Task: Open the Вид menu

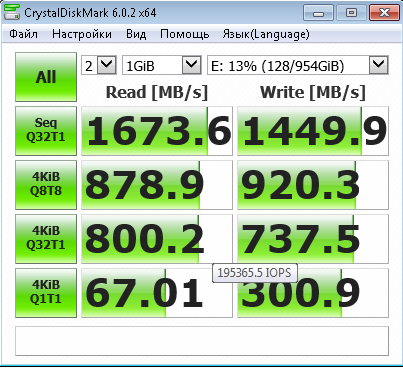Action: 136,34
